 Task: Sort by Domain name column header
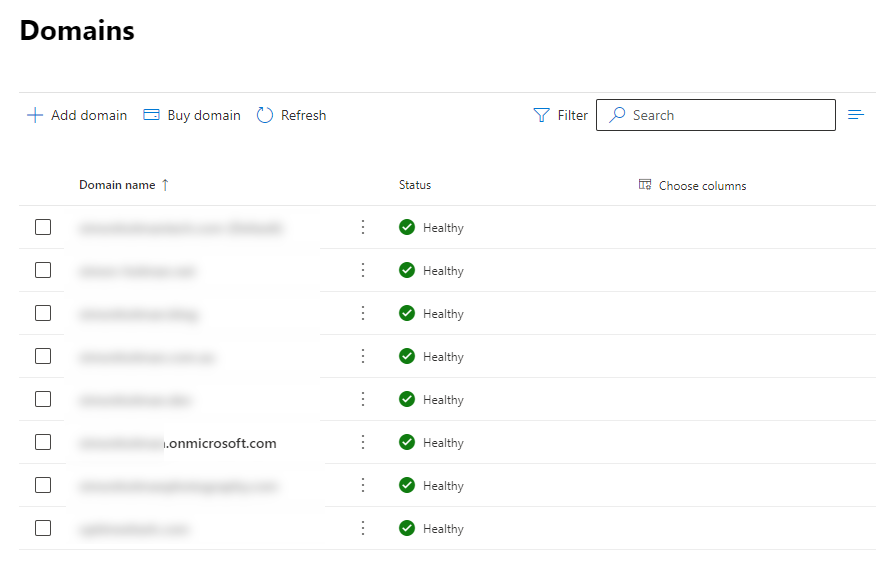tap(124, 185)
